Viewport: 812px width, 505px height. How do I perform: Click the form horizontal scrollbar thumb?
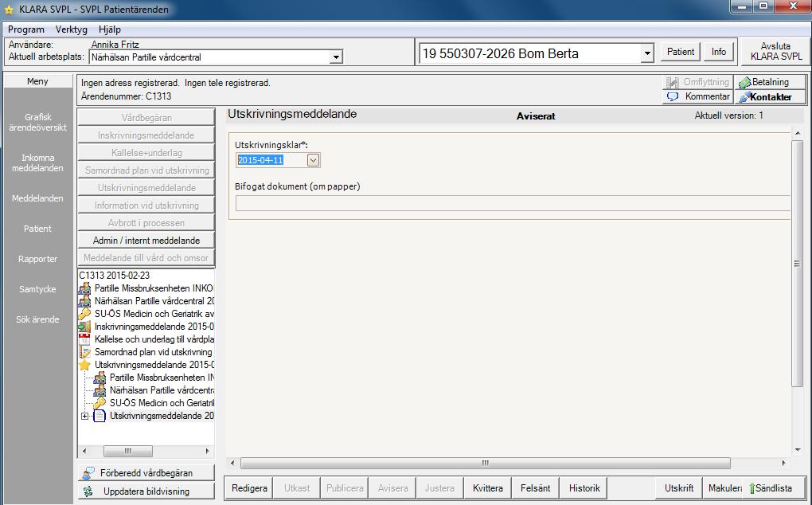[x=486, y=463]
